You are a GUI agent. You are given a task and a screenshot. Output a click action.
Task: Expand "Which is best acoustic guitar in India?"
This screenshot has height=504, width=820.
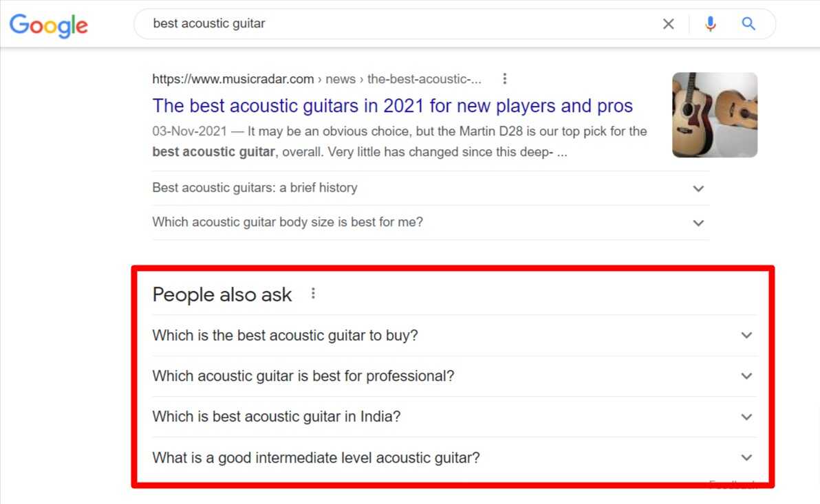[x=276, y=417]
